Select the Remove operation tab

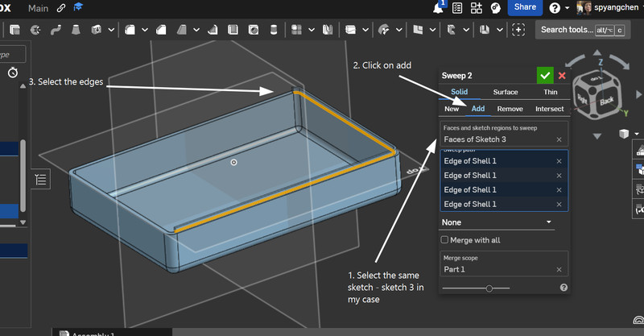click(x=510, y=109)
